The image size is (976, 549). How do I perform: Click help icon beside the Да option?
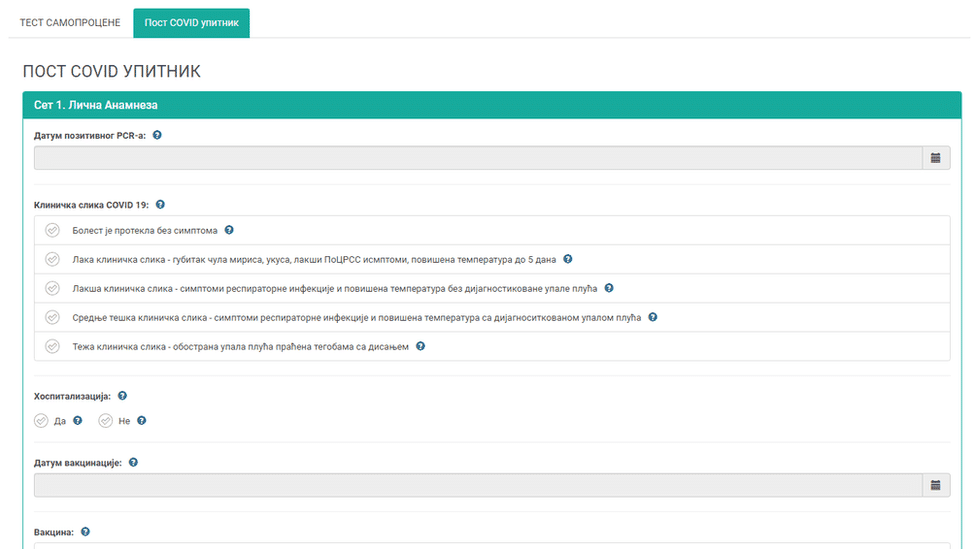tap(78, 421)
